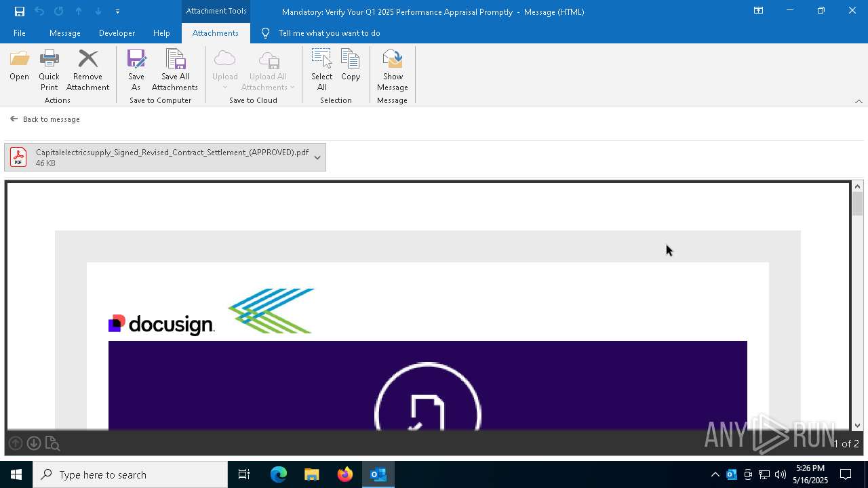Open the Help tab
This screenshot has height=488, width=868.
[x=161, y=33]
